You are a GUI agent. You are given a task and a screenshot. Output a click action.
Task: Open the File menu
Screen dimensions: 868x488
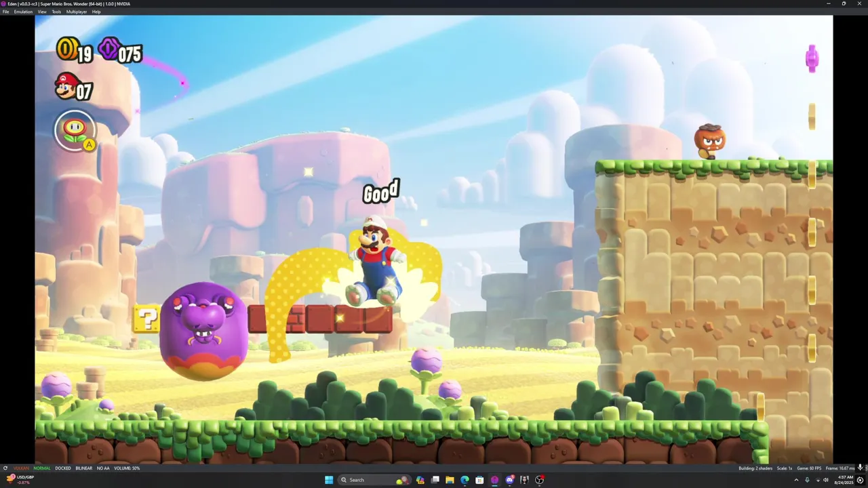tap(6, 12)
